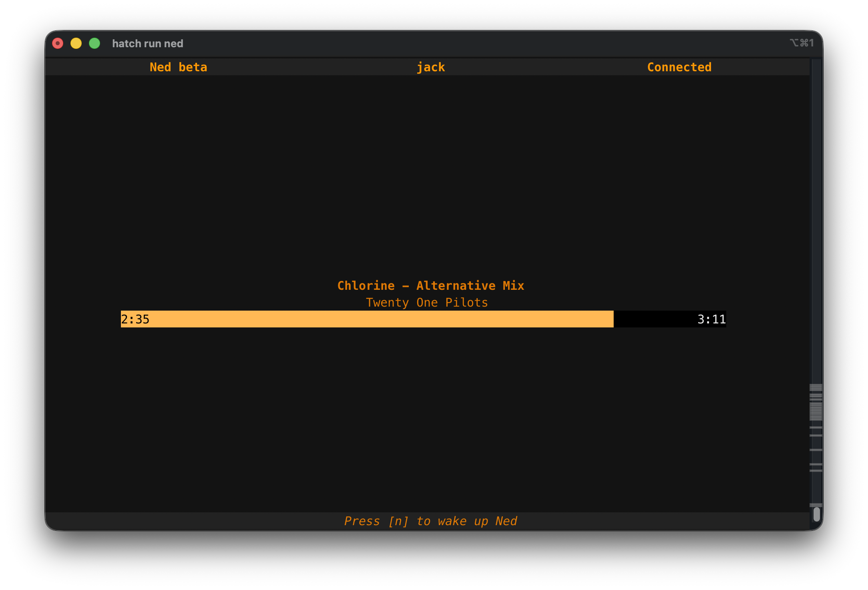This screenshot has height=590, width=868.
Task: Click 'Press [n] to wake up Ned' footer
Action: tap(430, 521)
